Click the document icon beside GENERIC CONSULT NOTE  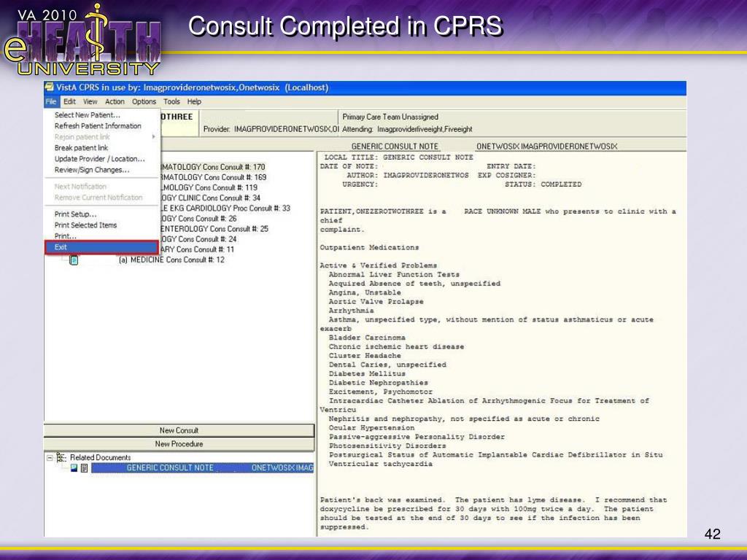pyautogui.click(x=85, y=468)
